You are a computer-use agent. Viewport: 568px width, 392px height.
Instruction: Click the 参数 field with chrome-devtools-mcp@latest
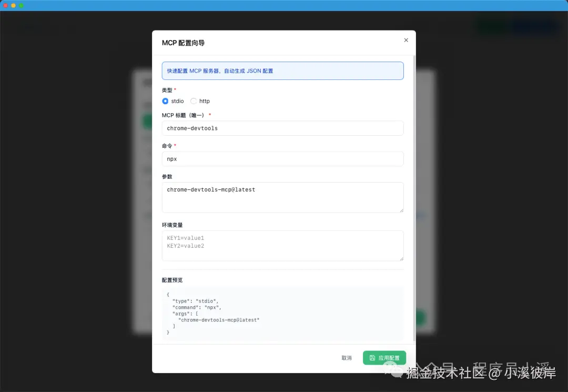click(x=283, y=196)
